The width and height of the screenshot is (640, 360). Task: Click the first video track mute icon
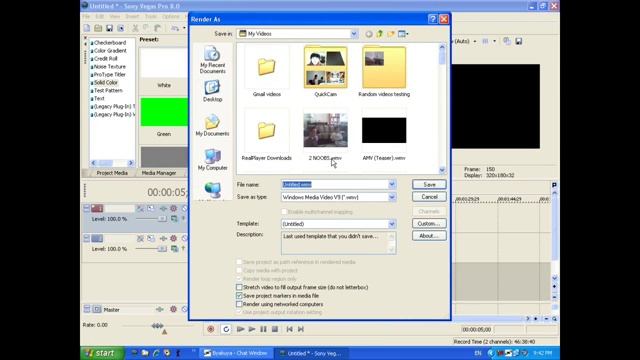184,209
